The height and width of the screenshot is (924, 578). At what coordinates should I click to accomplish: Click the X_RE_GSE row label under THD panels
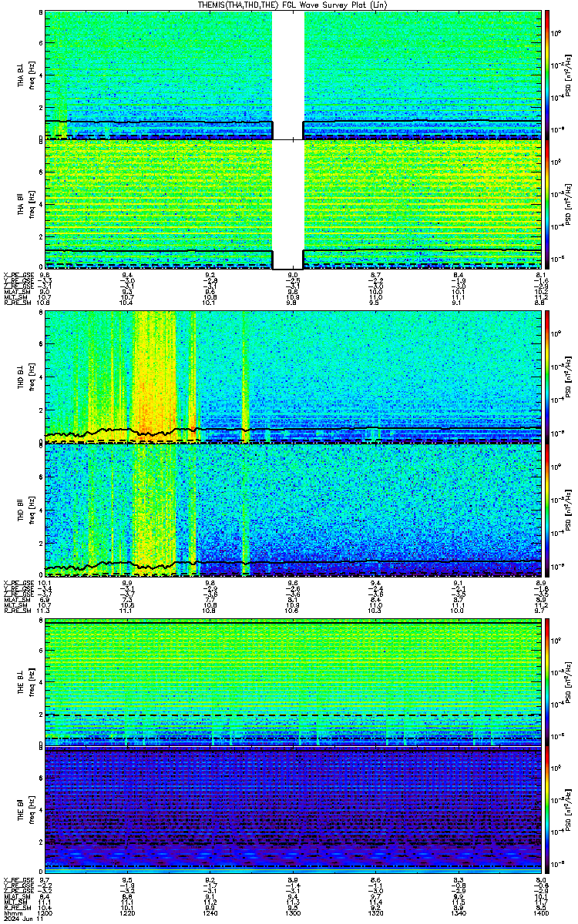point(18,583)
